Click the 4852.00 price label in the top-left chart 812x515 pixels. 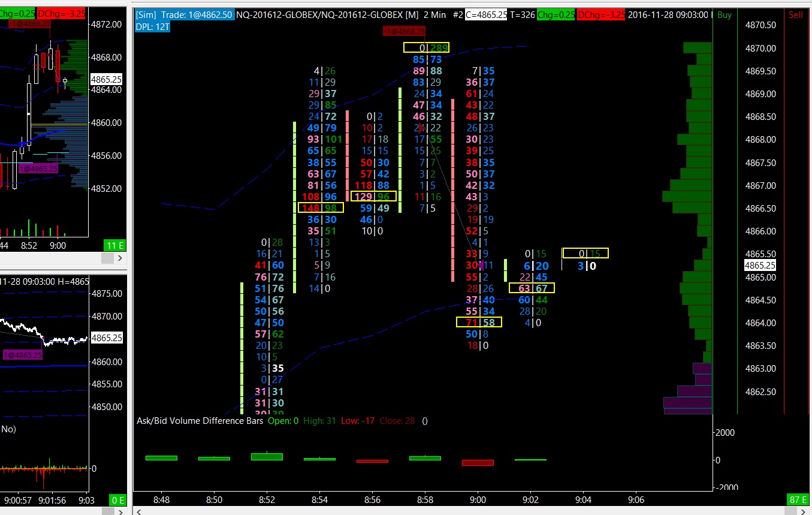(108, 189)
